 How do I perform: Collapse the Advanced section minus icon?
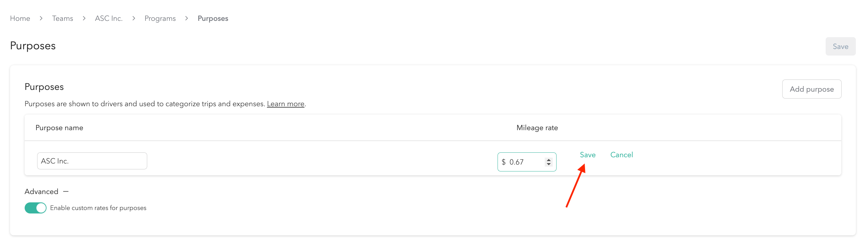(66, 192)
